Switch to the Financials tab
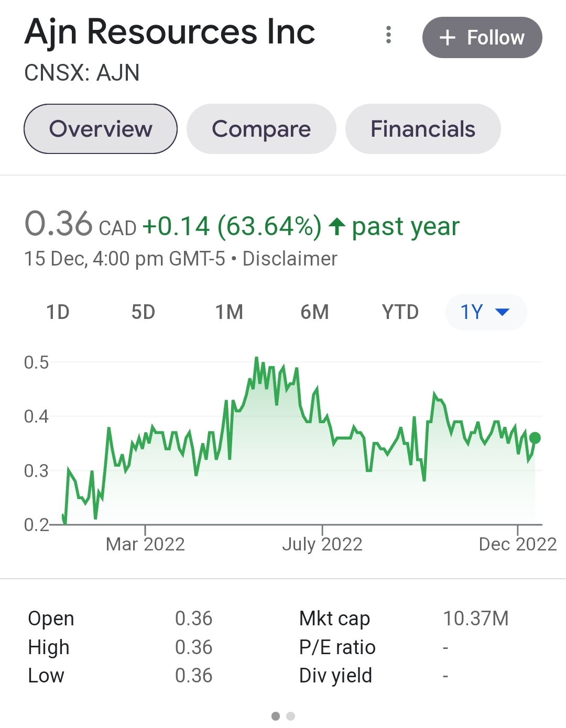566x728 pixels. 423,129
